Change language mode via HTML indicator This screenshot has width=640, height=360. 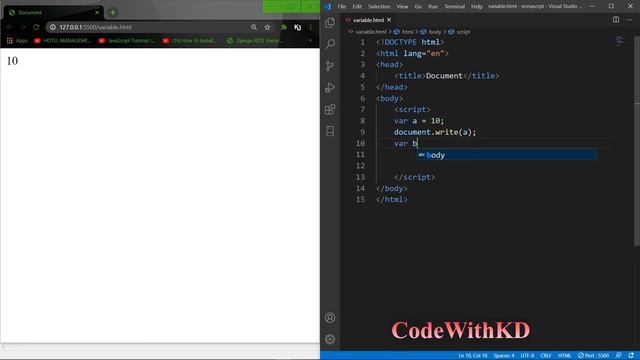point(564,356)
